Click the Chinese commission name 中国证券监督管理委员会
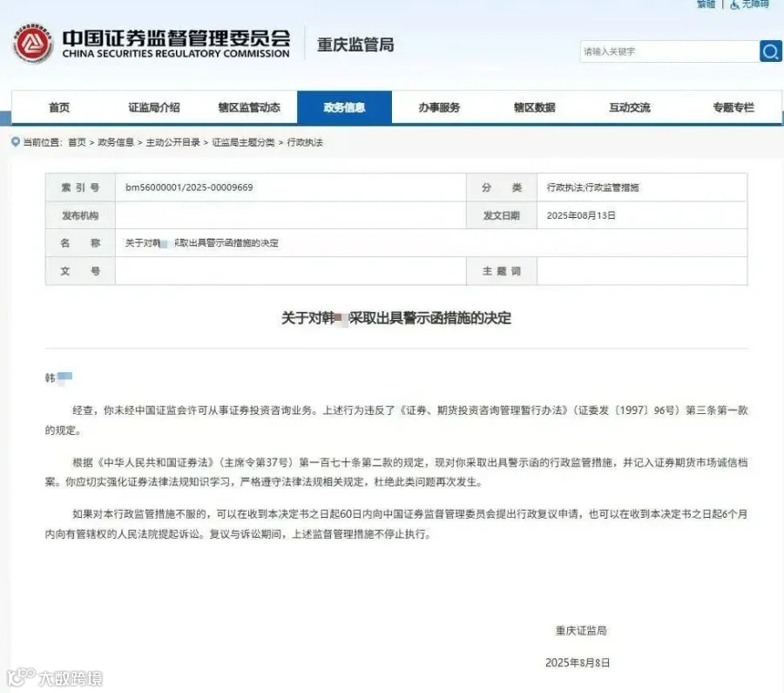 (176, 38)
